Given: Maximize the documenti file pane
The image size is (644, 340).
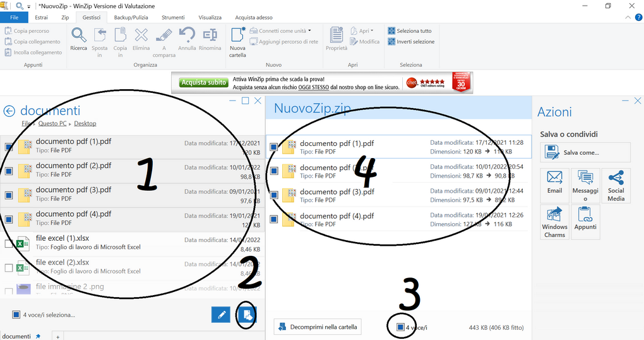Looking at the screenshot, I should point(245,100).
